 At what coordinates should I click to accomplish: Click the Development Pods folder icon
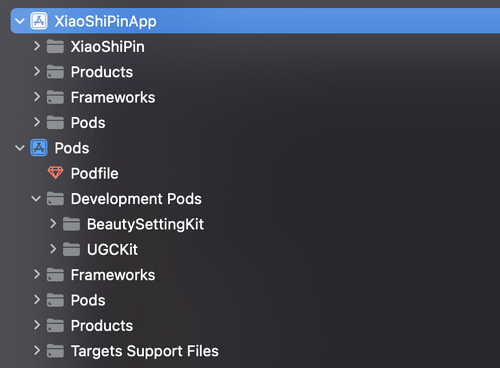(55, 198)
